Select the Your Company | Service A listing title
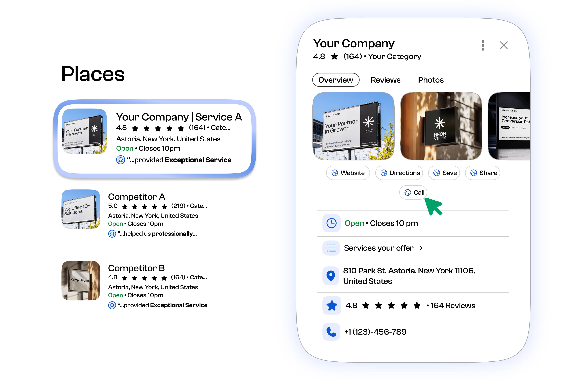The height and width of the screenshot is (380, 588). [x=179, y=117]
